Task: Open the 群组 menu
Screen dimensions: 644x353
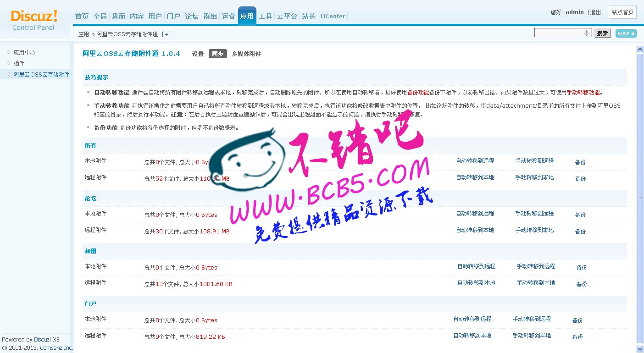Action: click(x=210, y=16)
